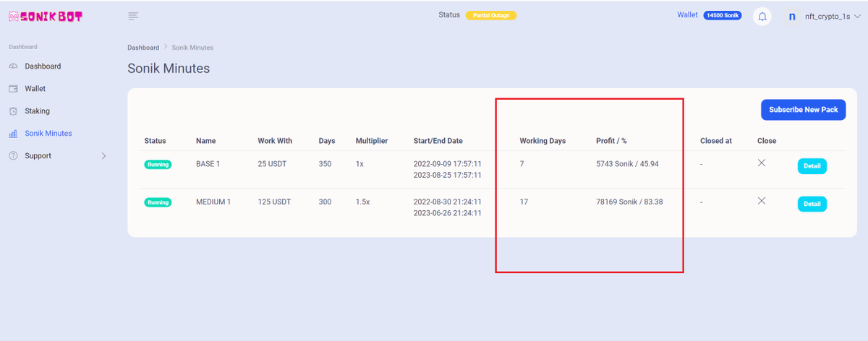This screenshot has width=868, height=341.
Task: Expand the Support submenu chevron
Action: point(103,156)
